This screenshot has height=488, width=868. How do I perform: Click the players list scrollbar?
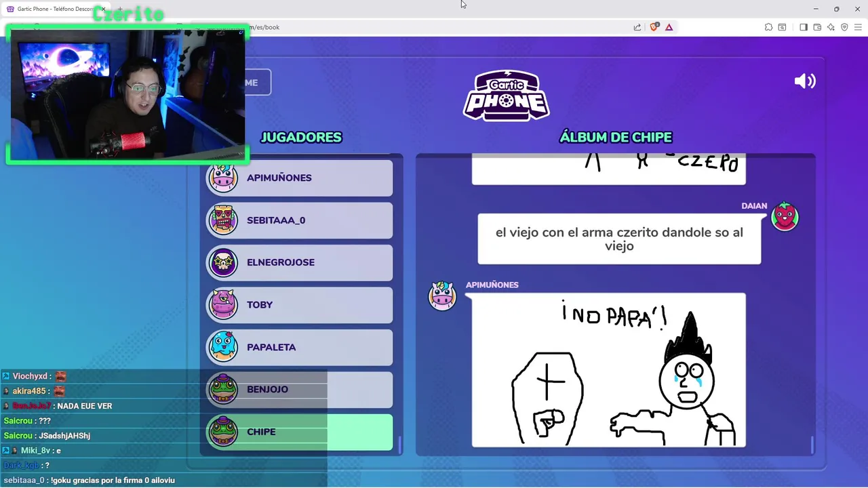(x=399, y=445)
